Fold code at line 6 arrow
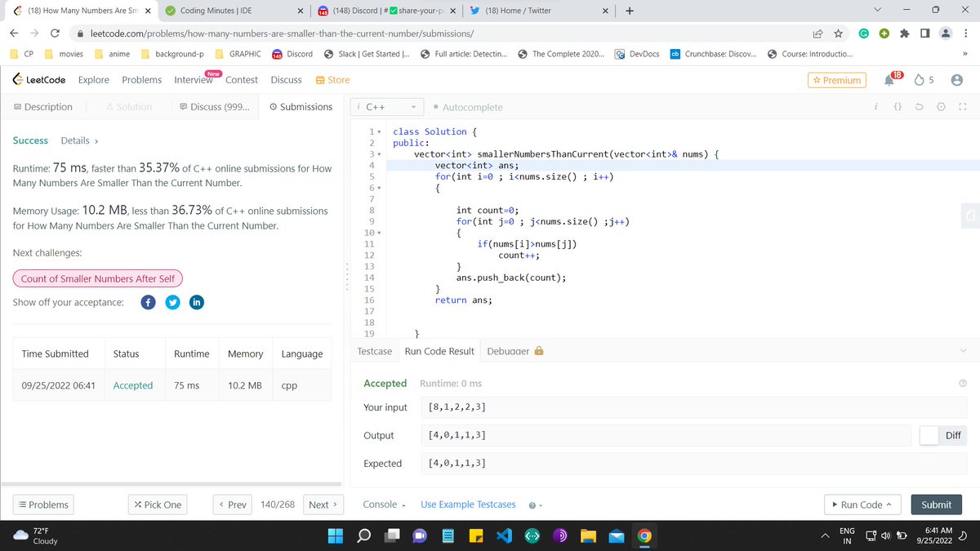The image size is (980, 551). [380, 189]
